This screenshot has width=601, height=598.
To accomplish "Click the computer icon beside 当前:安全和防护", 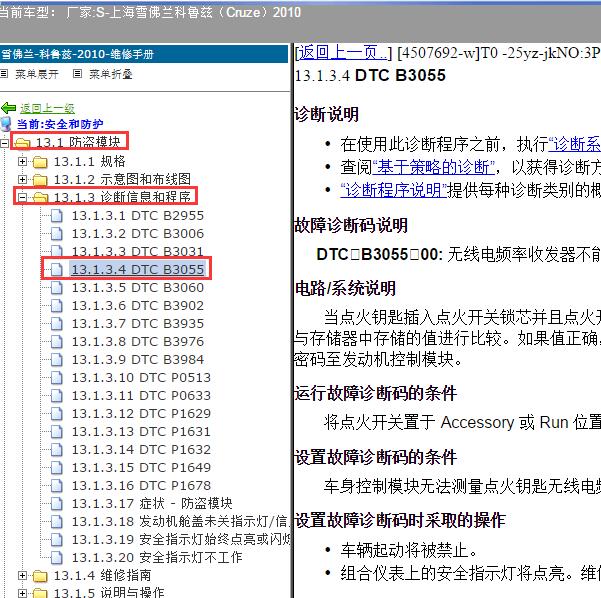I will [x=6, y=124].
